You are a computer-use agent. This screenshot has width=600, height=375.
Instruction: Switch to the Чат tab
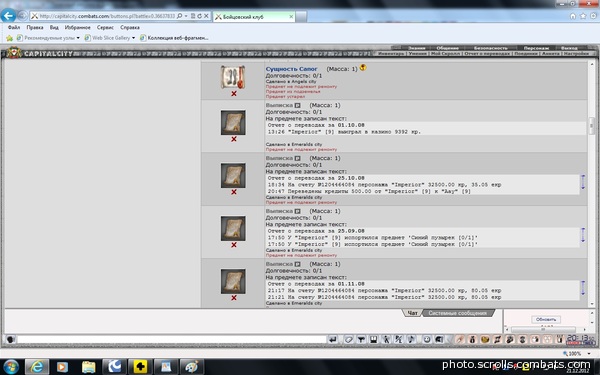(x=412, y=313)
